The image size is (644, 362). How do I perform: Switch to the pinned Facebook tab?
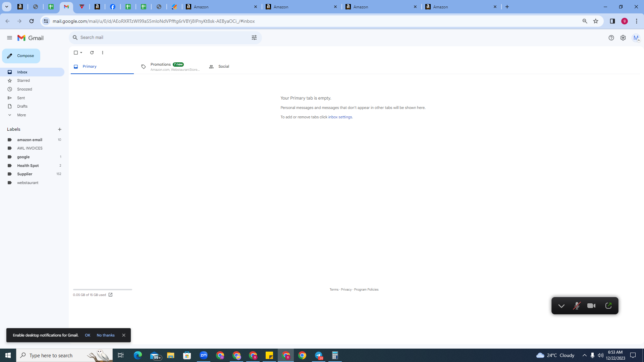(x=113, y=7)
